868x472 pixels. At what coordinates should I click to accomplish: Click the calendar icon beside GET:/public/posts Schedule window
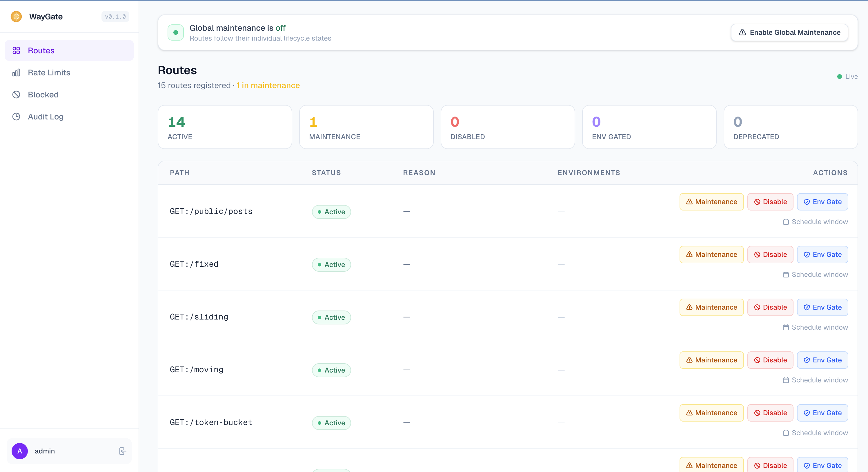pos(786,222)
